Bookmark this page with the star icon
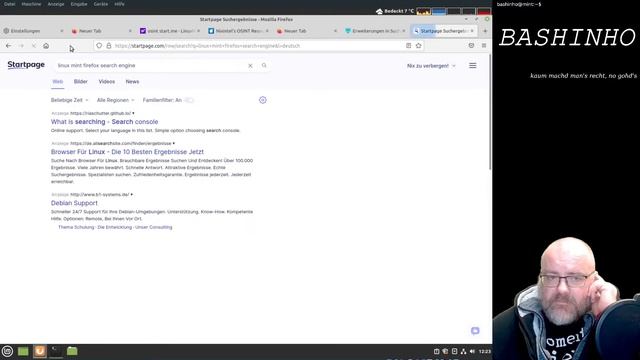 (418, 46)
